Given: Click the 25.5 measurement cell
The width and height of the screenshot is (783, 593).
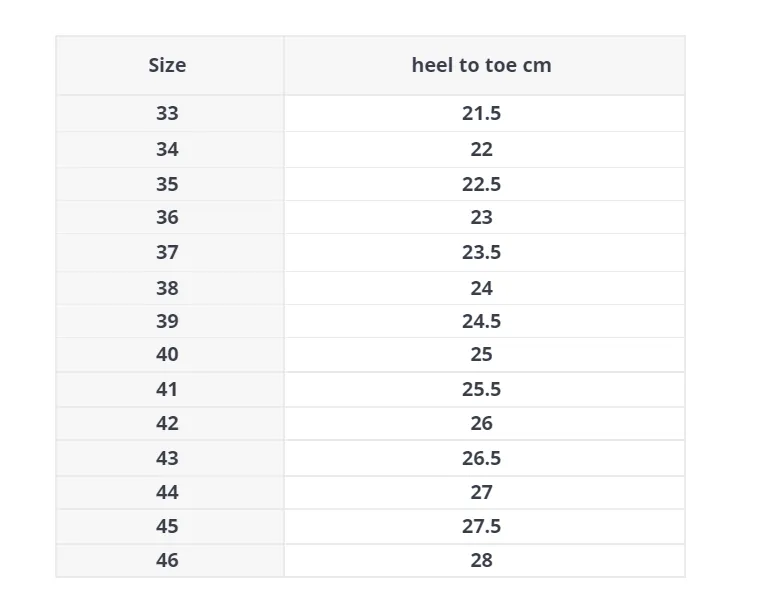Looking at the screenshot, I should [x=481, y=389].
